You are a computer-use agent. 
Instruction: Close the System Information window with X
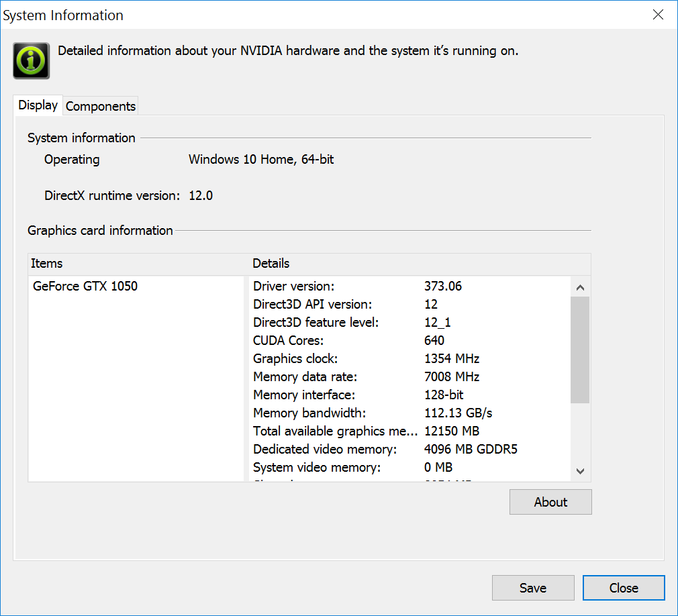[658, 15]
